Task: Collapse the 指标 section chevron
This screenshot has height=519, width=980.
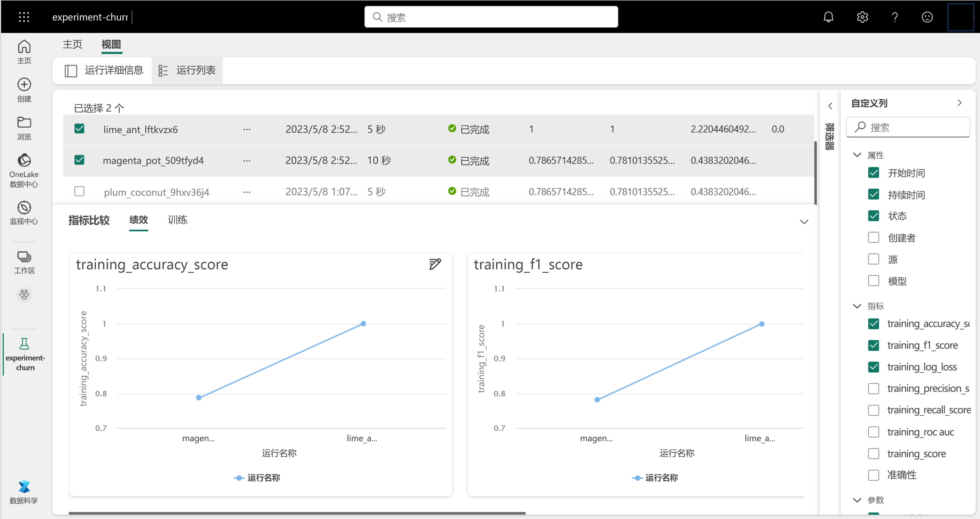Action: [x=857, y=306]
